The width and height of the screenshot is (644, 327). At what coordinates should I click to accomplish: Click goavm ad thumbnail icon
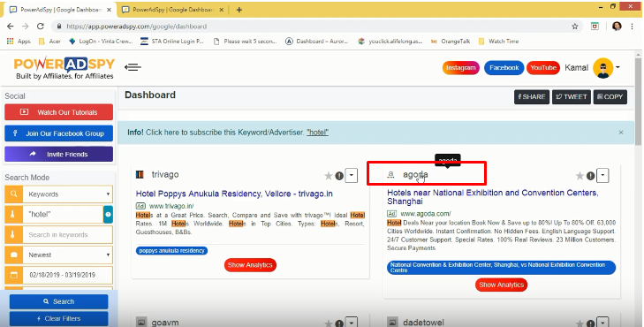[141, 322]
